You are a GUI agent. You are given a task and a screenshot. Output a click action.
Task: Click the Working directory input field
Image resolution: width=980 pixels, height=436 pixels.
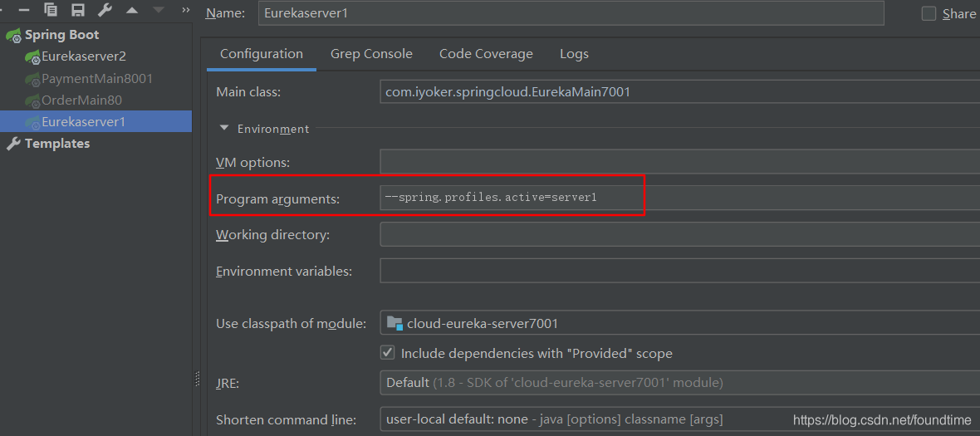click(679, 234)
